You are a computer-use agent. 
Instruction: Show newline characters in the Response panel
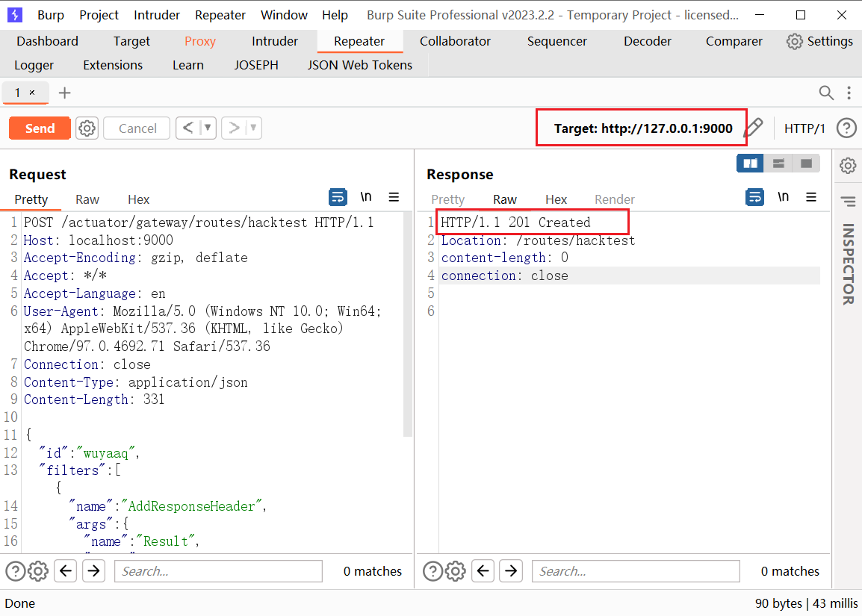(783, 197)
